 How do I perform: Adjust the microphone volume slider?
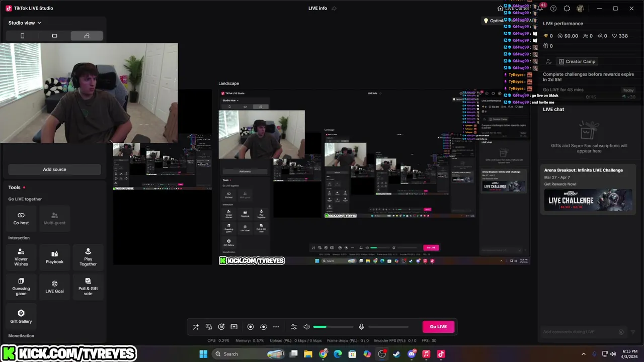(388, 327)
